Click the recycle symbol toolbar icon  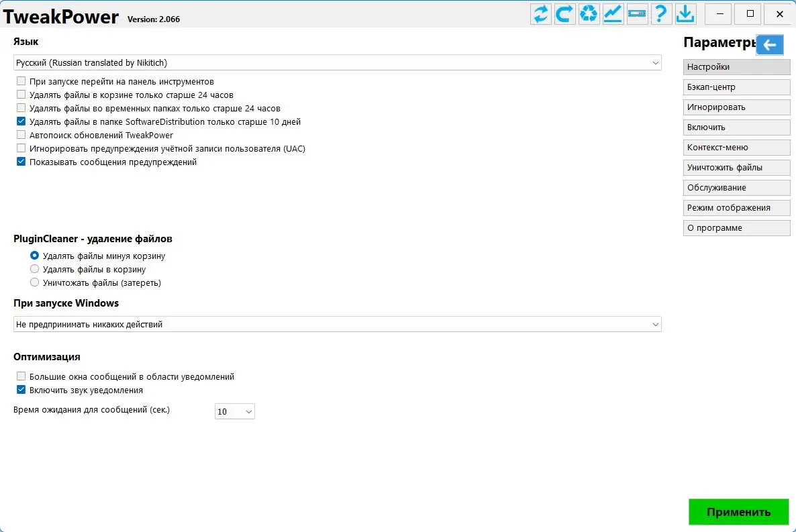coord(589,13)
